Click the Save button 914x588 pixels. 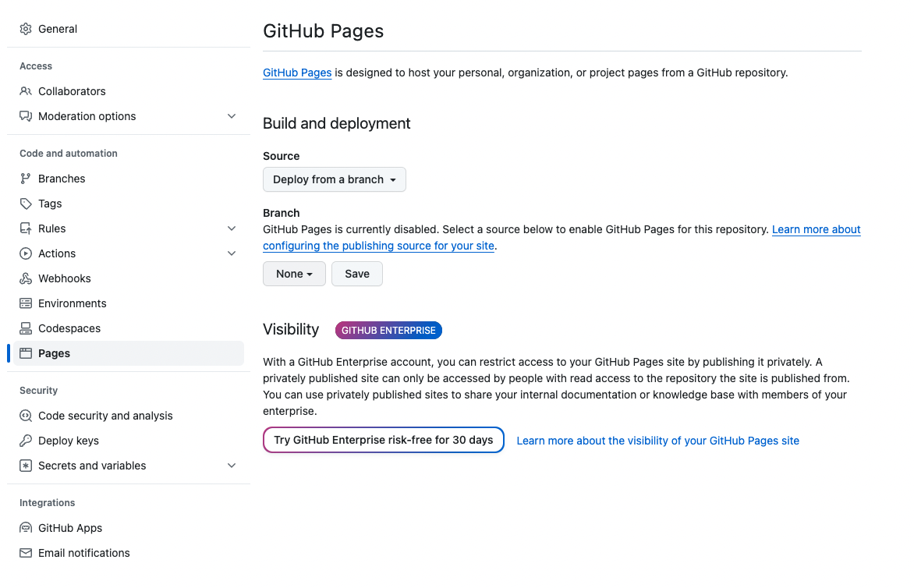click(x=356, y=274)
